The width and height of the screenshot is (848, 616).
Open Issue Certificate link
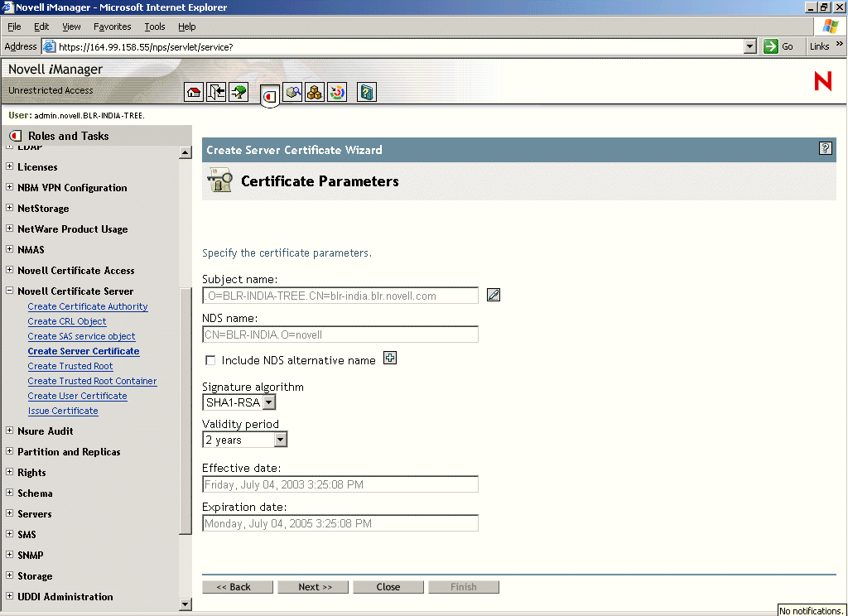coord(63,411)
